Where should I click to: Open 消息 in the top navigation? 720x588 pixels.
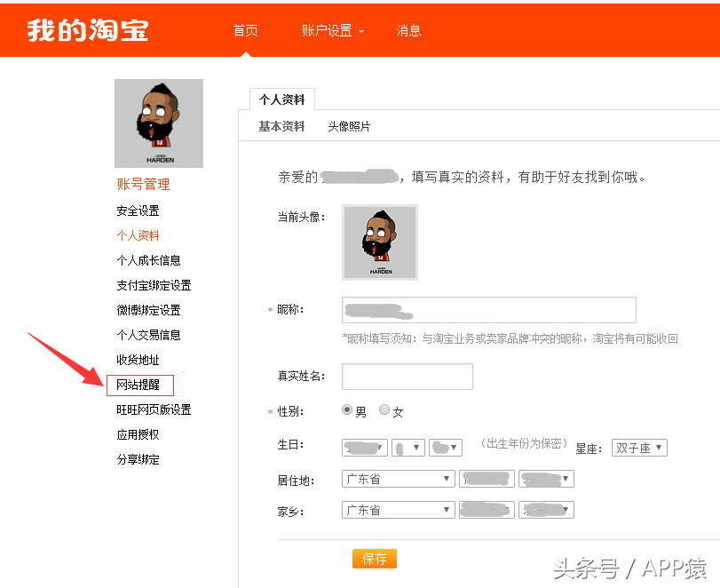point(408,31)
